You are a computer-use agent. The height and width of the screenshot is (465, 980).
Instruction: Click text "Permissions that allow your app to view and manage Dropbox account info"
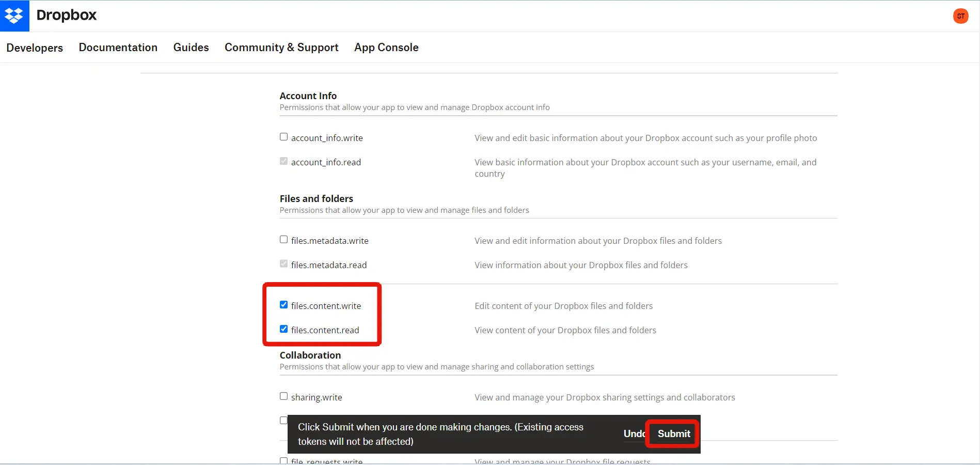[x=415, y=107]
